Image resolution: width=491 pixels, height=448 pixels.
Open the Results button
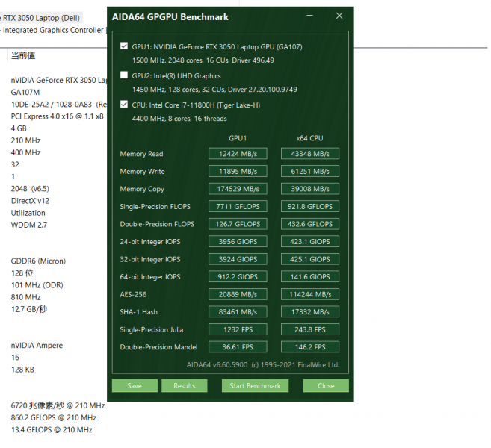point(184,386)
